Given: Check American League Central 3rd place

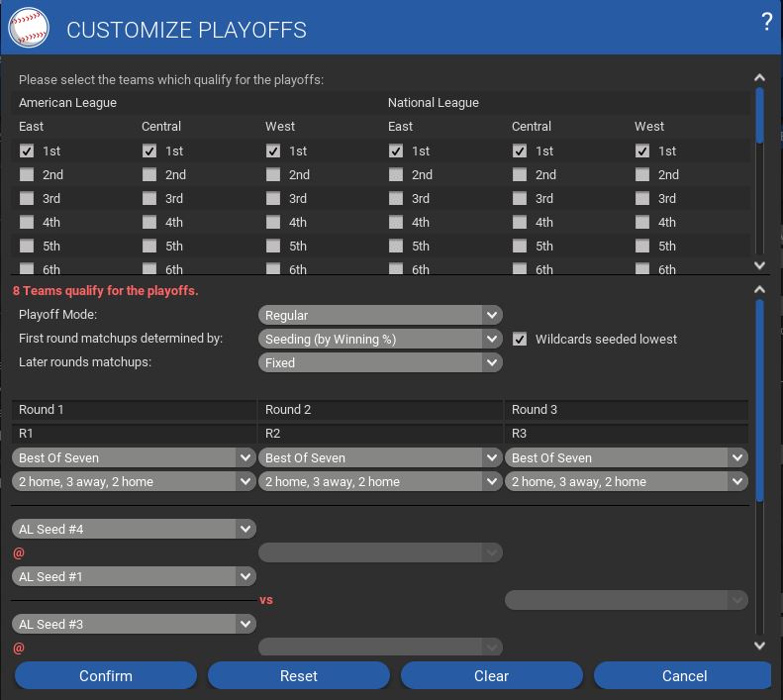Looking at the screenshot, I should (x=149, y=199).
